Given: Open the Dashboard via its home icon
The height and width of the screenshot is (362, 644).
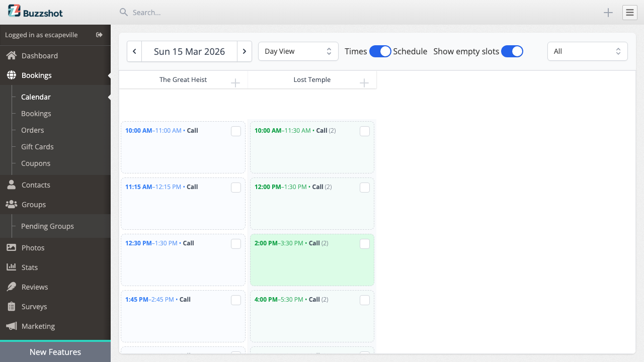Looking at the screenshot, I should click(x=11, y=55).
